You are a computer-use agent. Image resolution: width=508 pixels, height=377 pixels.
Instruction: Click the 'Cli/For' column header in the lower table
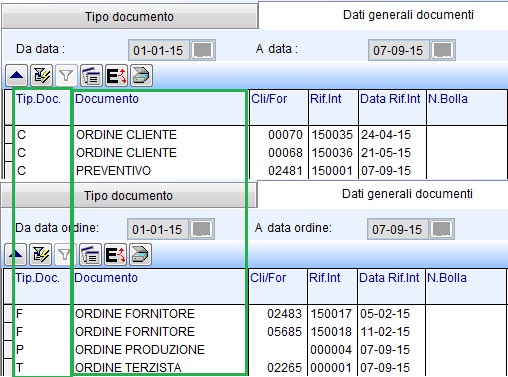(278, 286)
